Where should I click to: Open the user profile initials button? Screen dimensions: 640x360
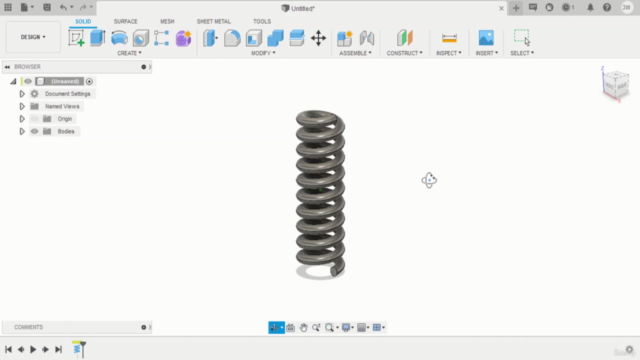tap(626, 7)
